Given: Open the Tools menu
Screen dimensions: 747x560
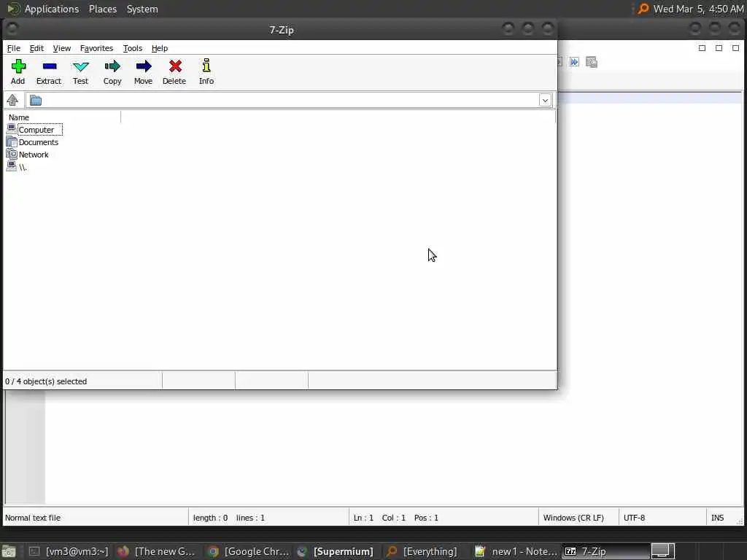Looking at the screenshot, I should coord(133,48).
